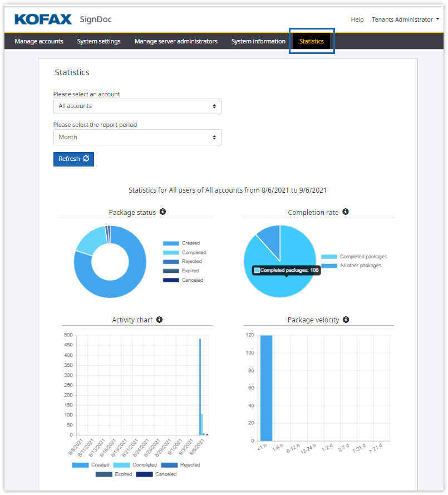Go to Manage server administrators

(176, 41)
